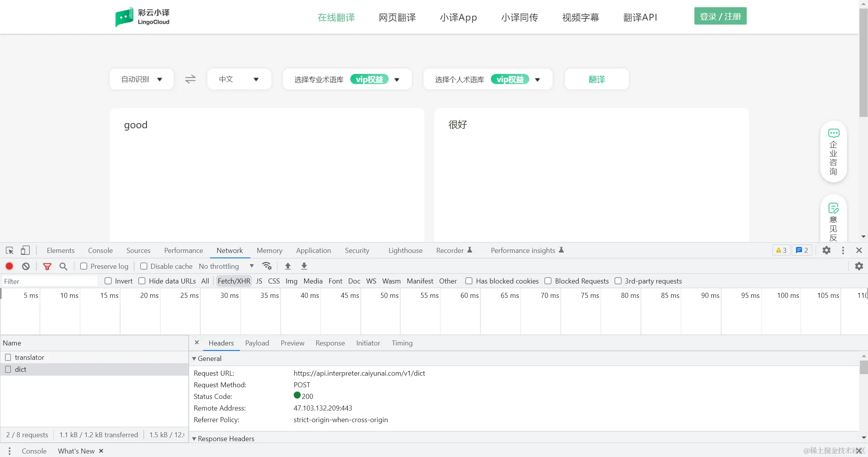
Task: Toggle the device toolbar icon
Action: pyautogui.click(x=25, y=251)
